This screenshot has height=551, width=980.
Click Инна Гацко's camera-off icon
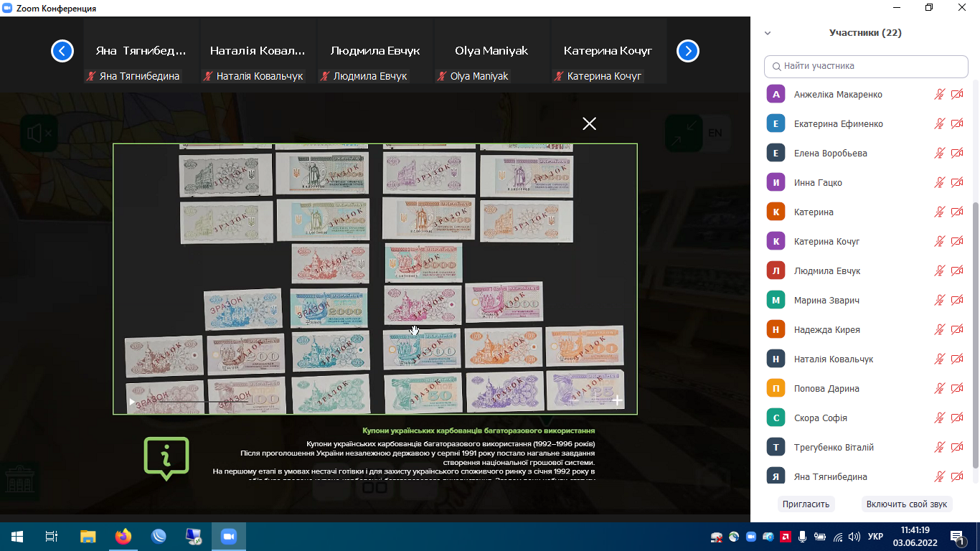(x=957, y=183)
